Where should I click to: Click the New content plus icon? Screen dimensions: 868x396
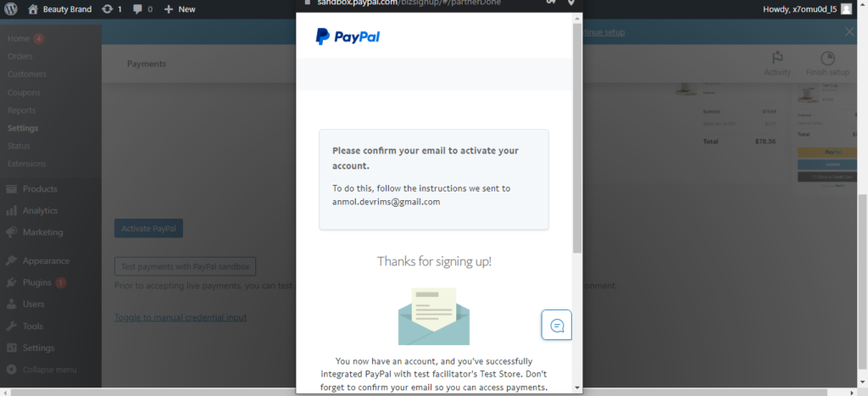(169, 9)
